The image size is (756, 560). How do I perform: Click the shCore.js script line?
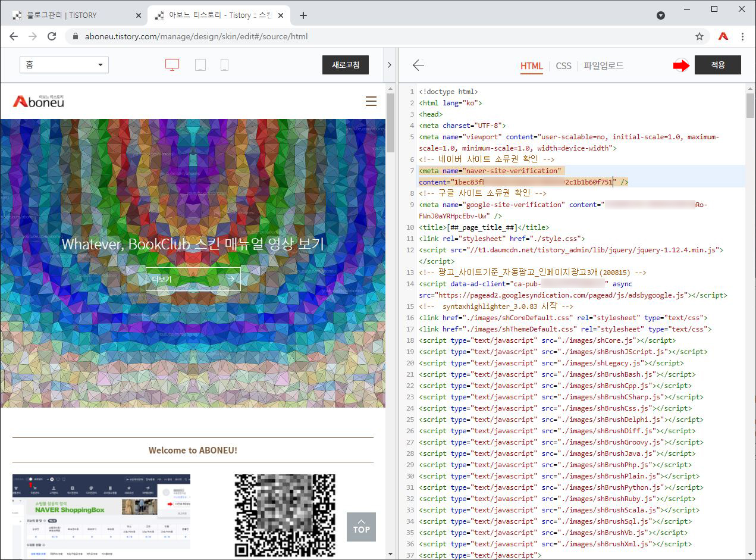tap(547, 340)
